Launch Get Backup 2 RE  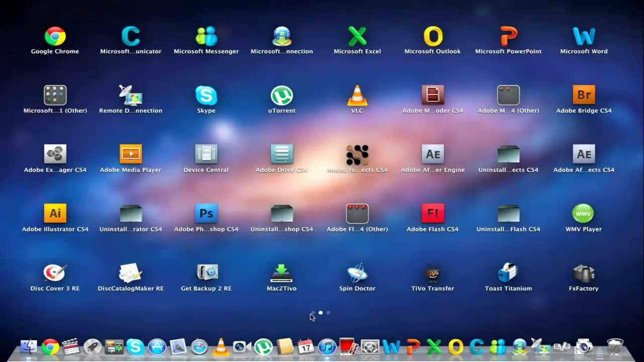(x=206, y=273)
